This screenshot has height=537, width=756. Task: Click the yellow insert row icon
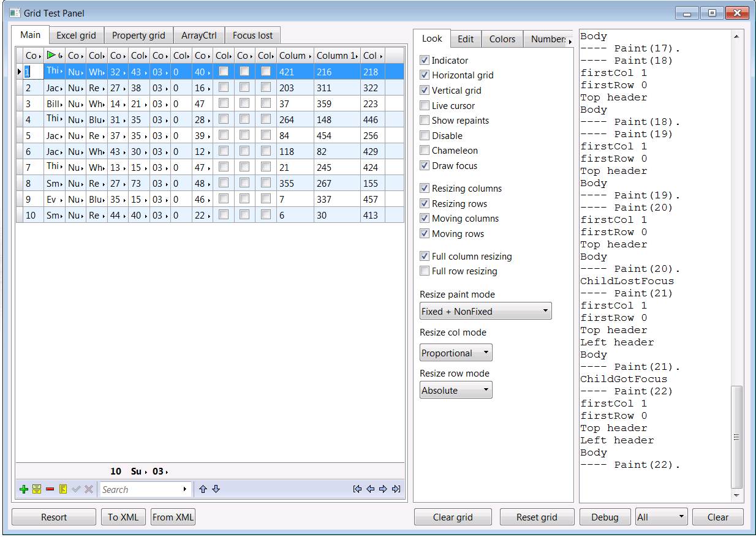click(x=37, y=489)
